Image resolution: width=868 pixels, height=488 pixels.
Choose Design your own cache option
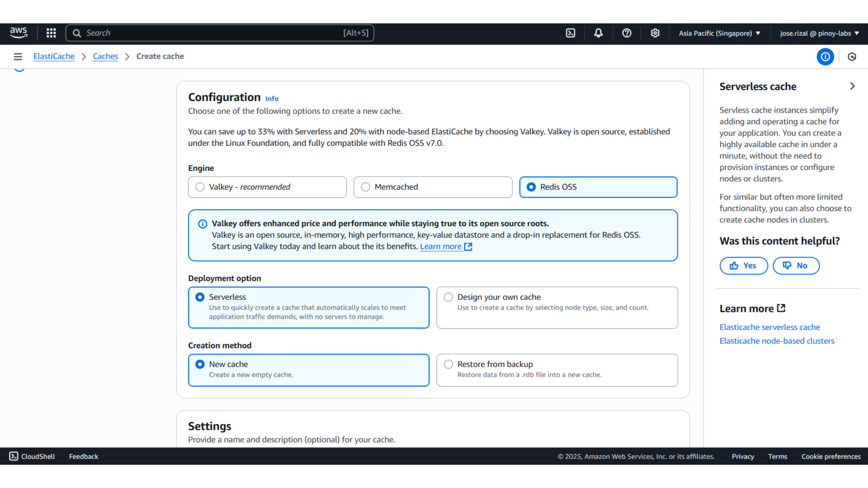coord(557,307)
